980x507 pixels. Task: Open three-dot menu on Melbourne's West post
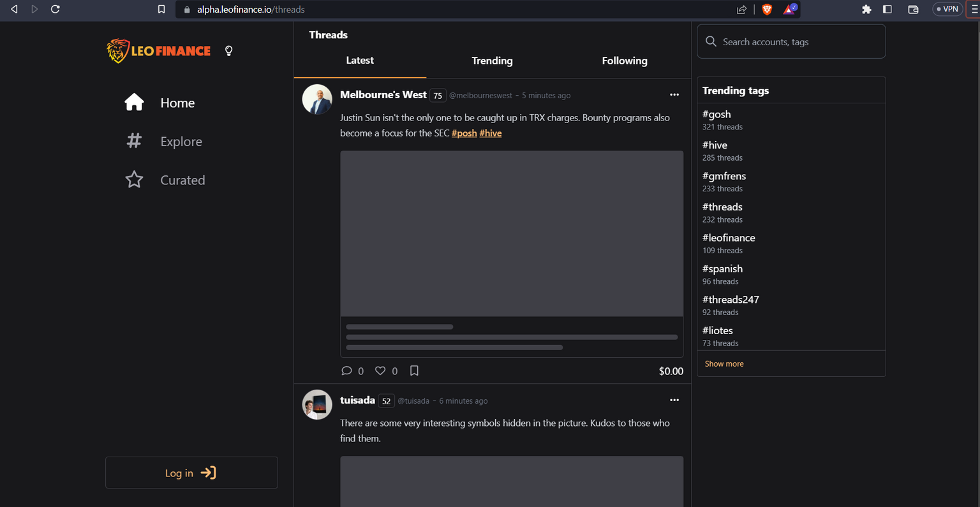point(674,94)
